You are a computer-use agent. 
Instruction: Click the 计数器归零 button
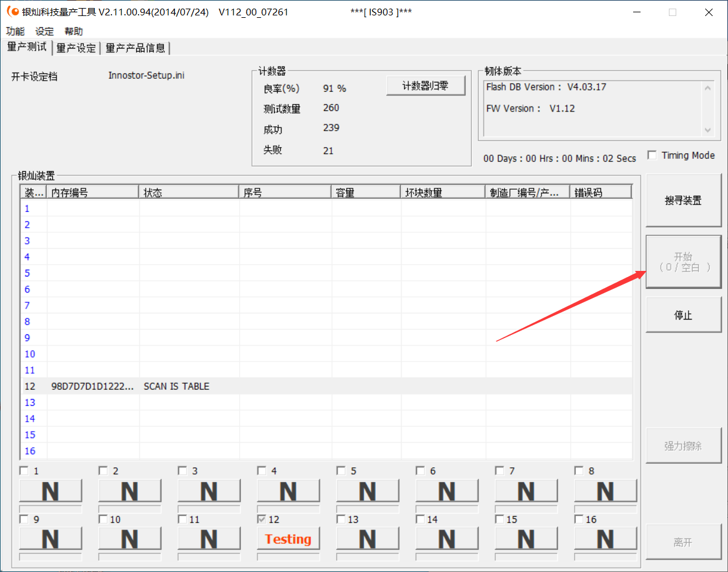[426, 86]
